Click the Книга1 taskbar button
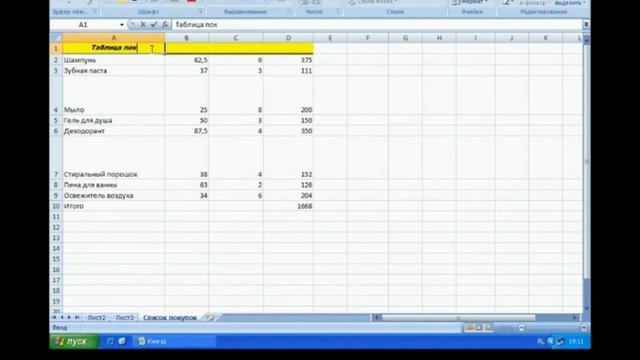This screenshot has height=360, width=640. coord(174,341)
